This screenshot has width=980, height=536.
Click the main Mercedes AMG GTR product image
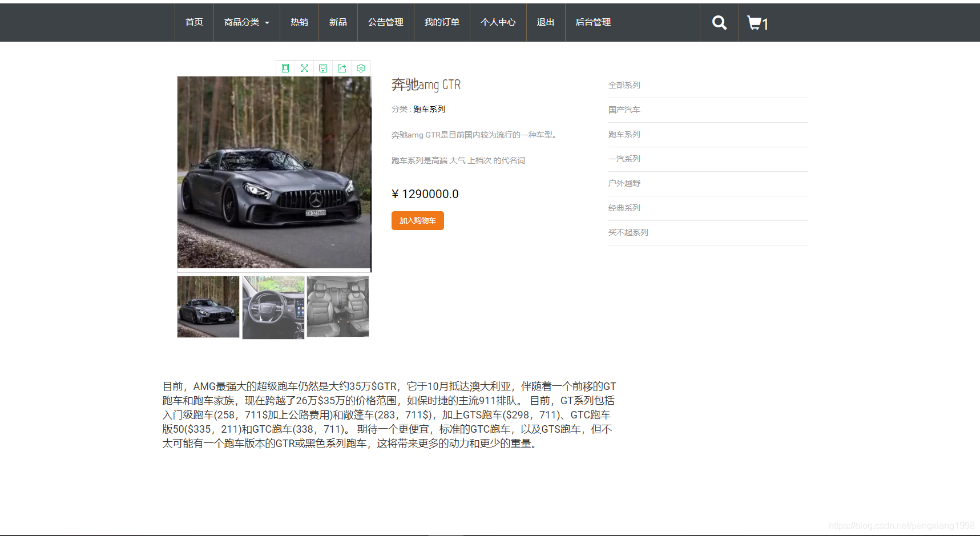pyautogui.click(x=274, y=172)
